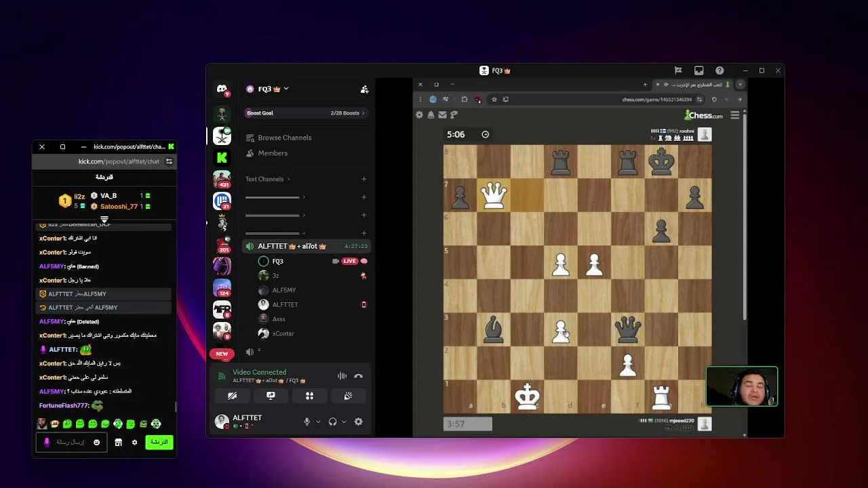
Task: Toggle screen share button
Action: click(x=271, y=396)
